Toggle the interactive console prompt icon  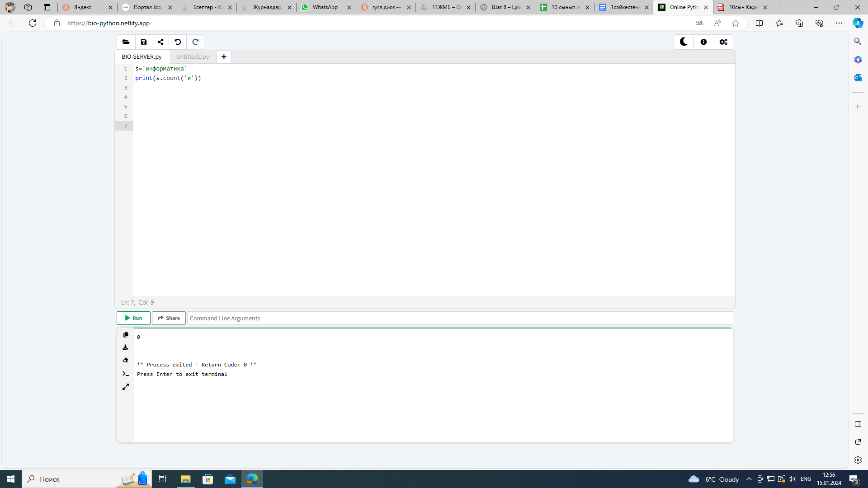pos(126,374)
